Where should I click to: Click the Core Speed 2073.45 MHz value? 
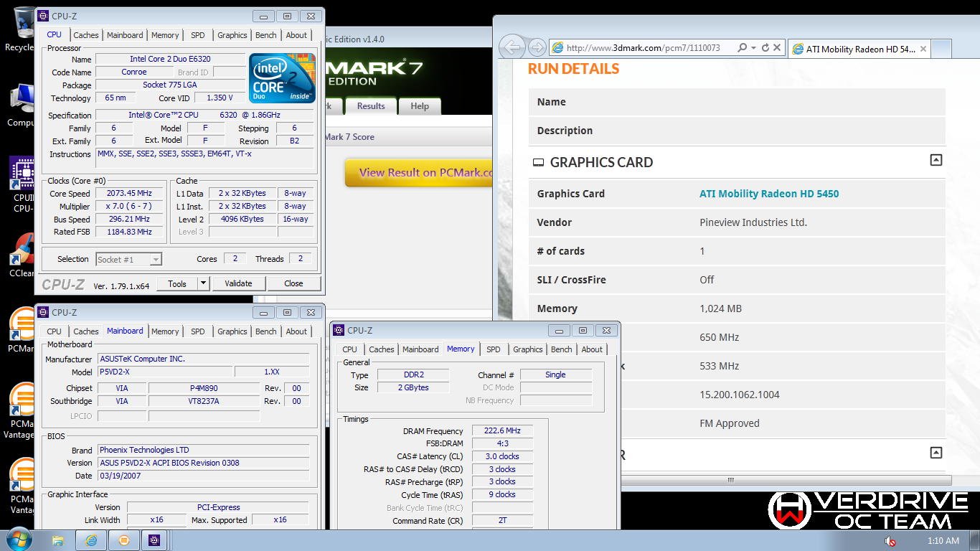click(128, 194)
